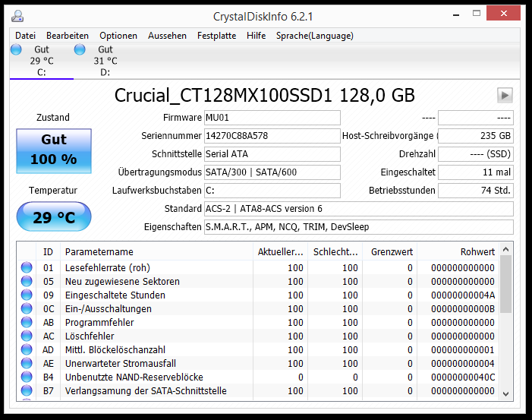Maximize the CrystalDiskInfo window
The width and height of the screenshot is (532, 420).
coord(477,14)
